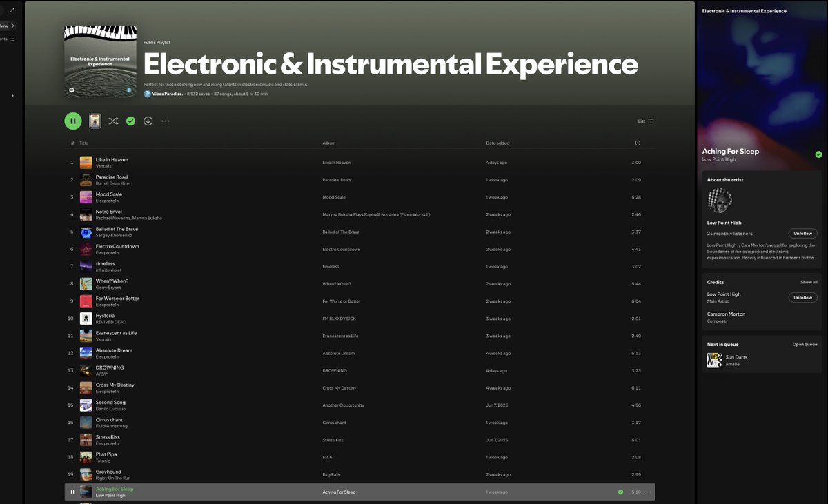This screenshot has height=504, width=828.
Task: Unfollow Low Point High in Credits section
Action: tap(802, 298)
